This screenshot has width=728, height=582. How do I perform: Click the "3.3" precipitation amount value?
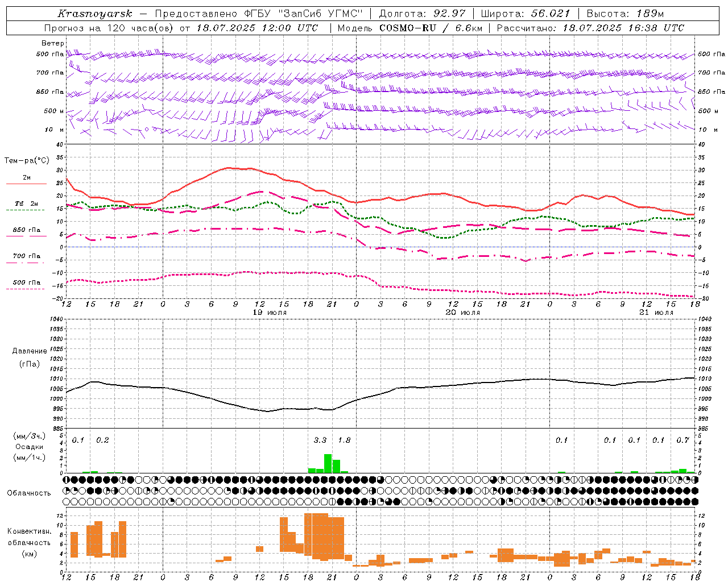pos(320,440)
